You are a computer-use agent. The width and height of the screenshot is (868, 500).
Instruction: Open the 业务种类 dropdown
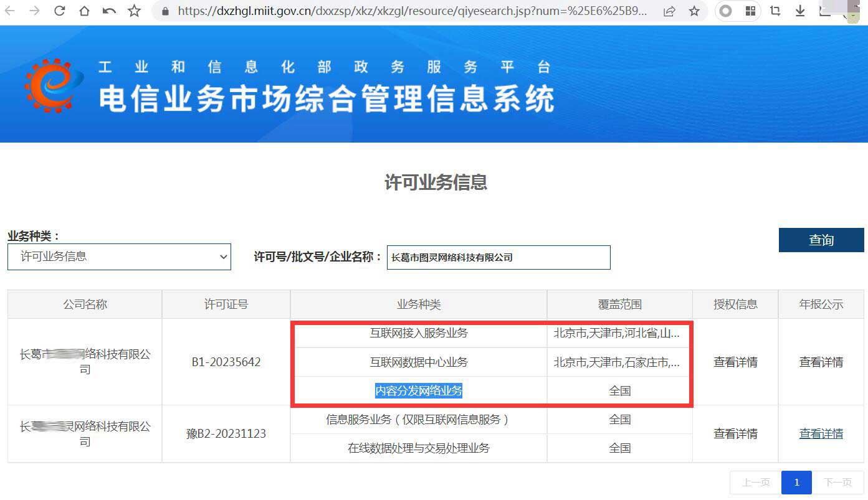tap(119, 257)
